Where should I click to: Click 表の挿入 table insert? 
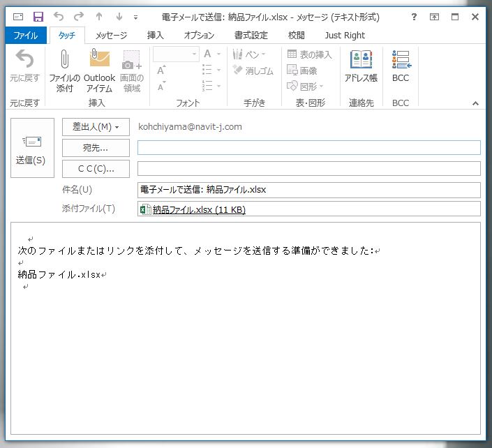tap(309, 54)
